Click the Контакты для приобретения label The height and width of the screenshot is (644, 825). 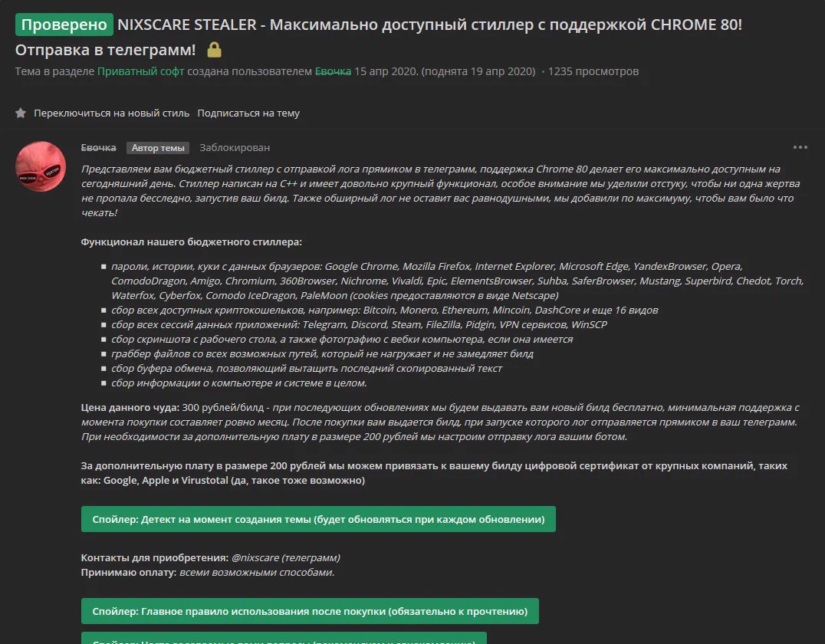(155, 557)
